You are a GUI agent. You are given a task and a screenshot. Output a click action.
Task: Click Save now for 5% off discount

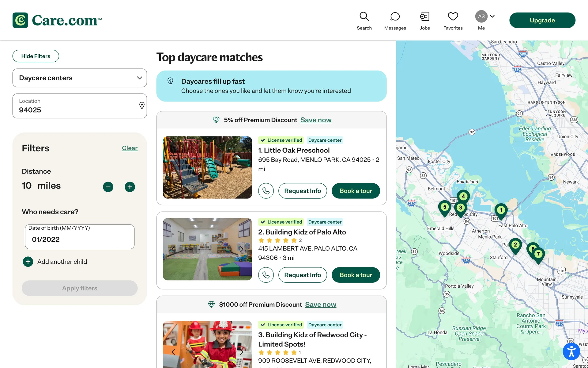pos(316,120)
